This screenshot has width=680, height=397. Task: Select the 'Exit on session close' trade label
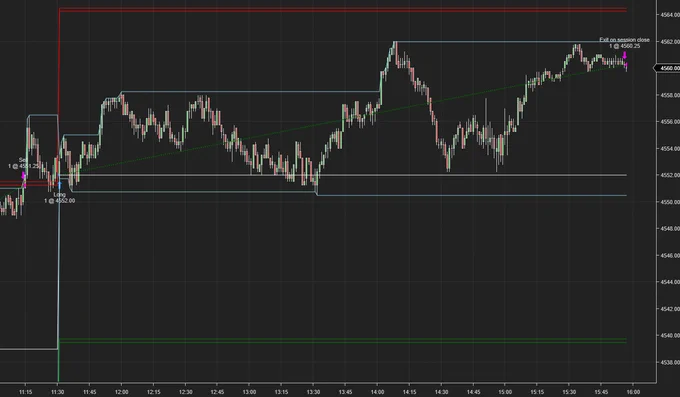[624, 40]
